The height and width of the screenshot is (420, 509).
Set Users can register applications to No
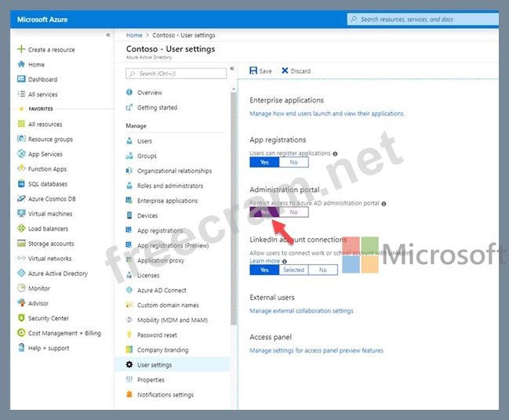point(293,162)
